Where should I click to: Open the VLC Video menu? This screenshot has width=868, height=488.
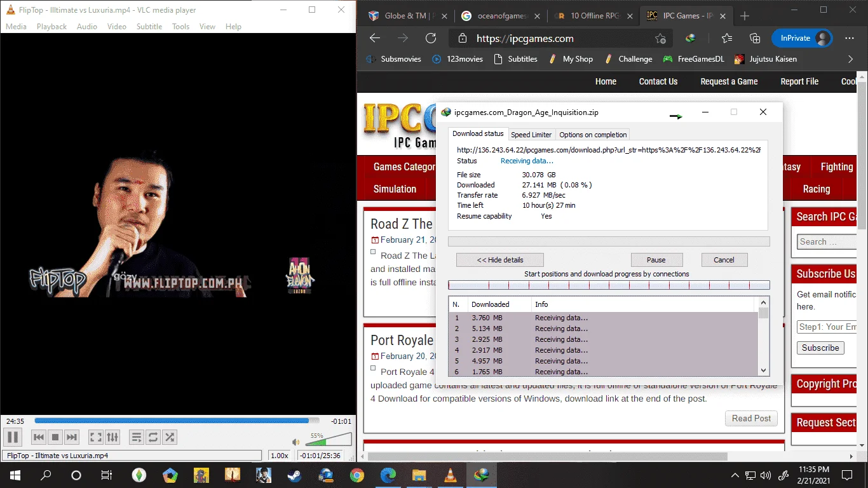click(117, 27)
